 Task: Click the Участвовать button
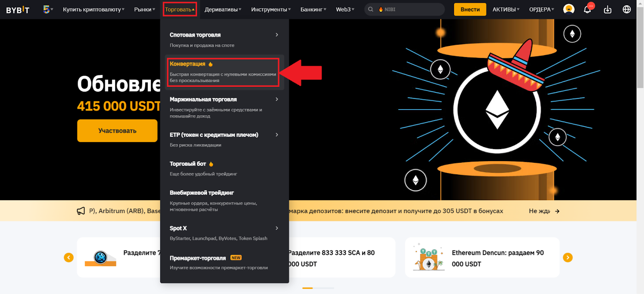[117, 130]
